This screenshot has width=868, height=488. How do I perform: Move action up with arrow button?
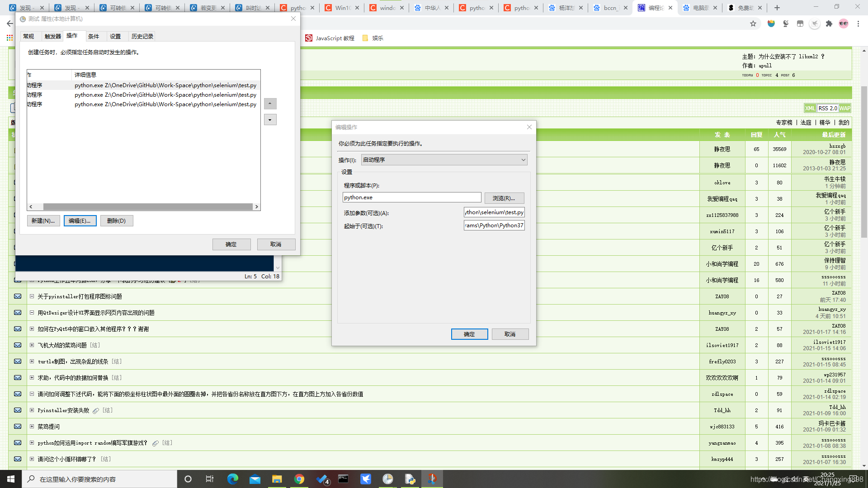tap(270, 104)
